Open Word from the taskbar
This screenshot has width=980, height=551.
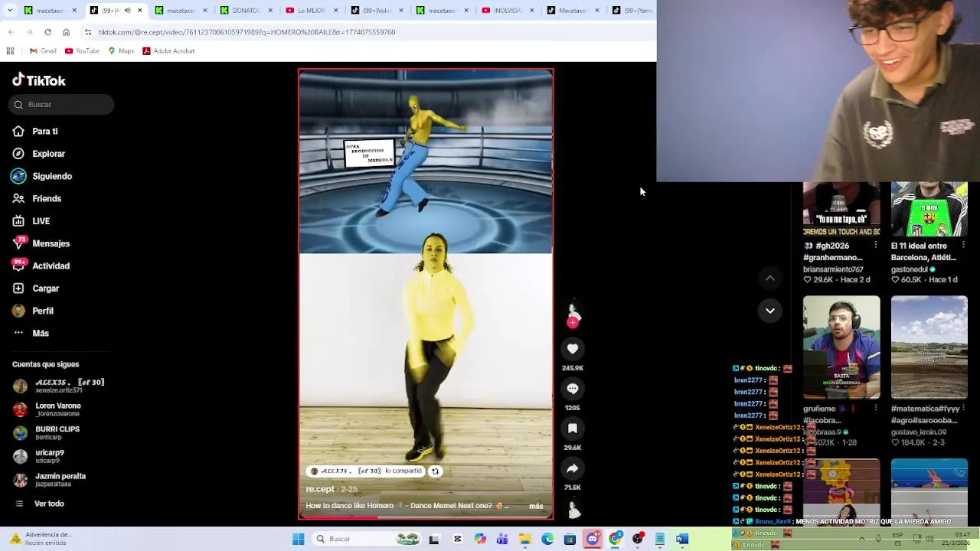pyautogui.click(x=682, y=540)
